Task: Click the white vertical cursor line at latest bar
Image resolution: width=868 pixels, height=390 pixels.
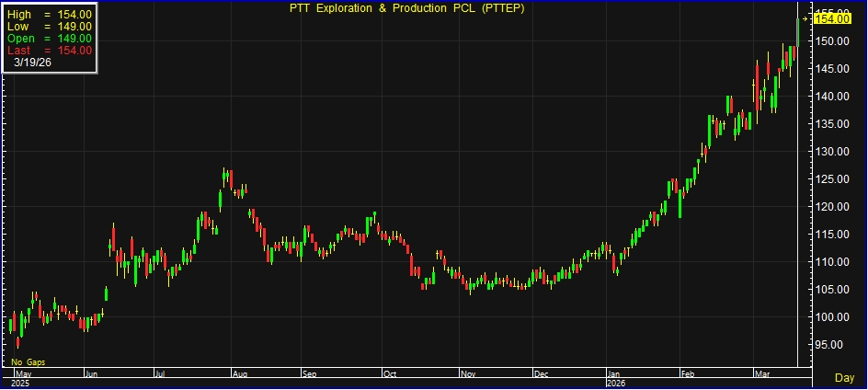Action: (797, 230)
